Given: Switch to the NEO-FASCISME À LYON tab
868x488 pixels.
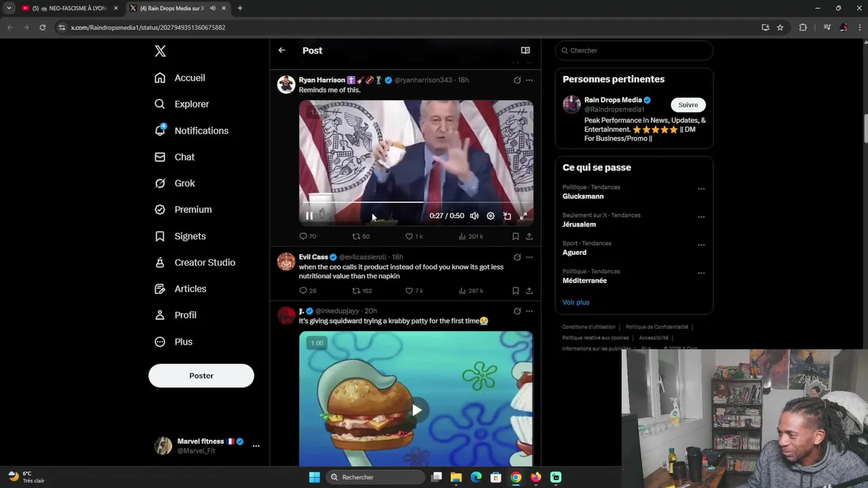Looking at the screenshot, I should point(69,8).
